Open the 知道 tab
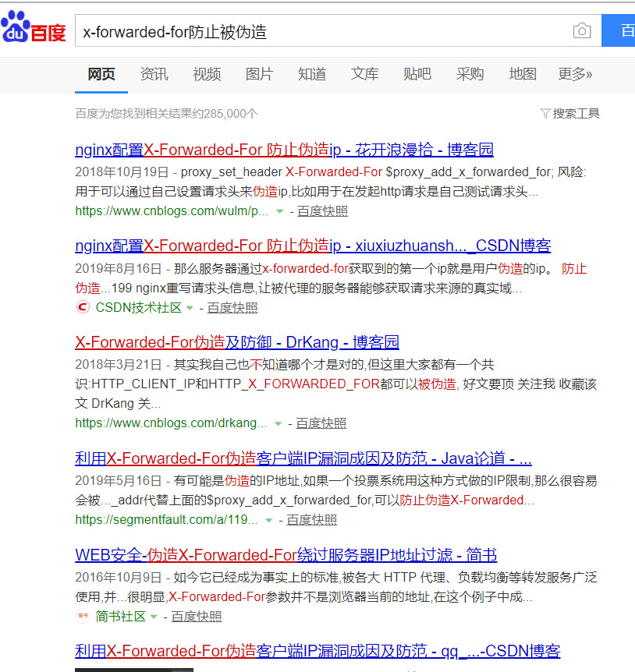The height and width of the screenshot is (672, 635). [x=312, y=74]
